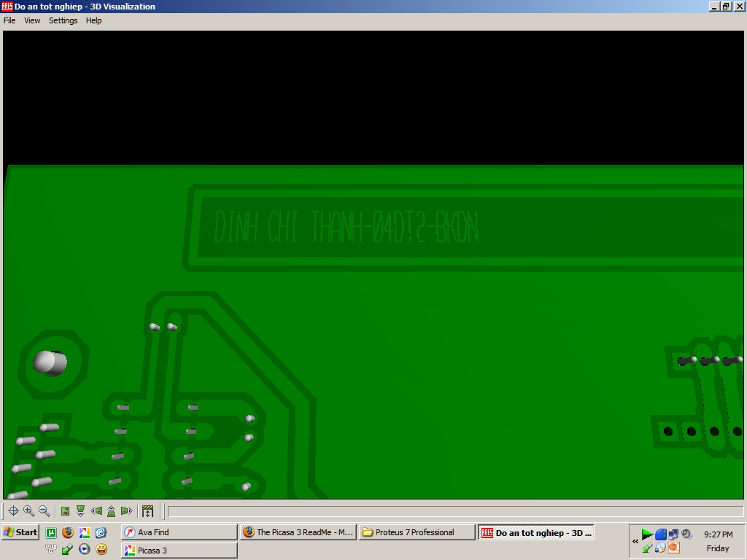Toggle the height bounds clearance icon
The width and height of the screenshot is (747, 560).
click(x=147, y=511)
